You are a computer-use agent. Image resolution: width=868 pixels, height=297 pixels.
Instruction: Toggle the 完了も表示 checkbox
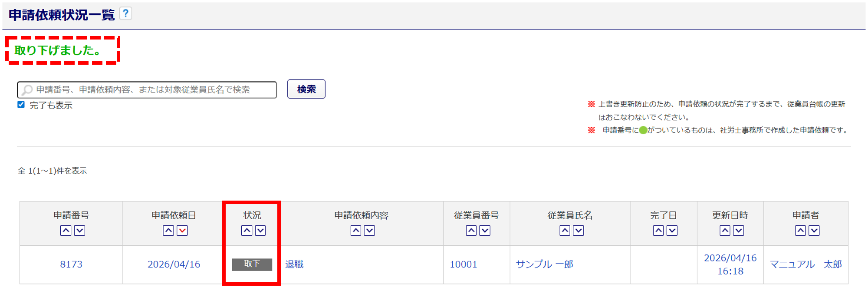point(21,105)
